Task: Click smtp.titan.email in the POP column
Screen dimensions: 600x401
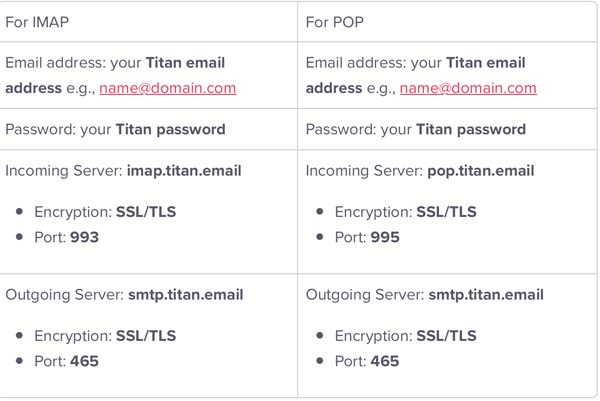Action: 486,295
